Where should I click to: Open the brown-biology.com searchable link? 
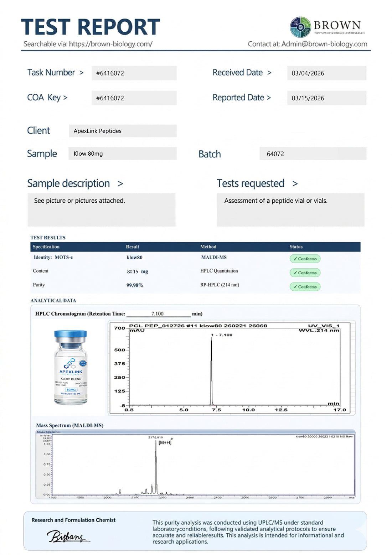point(111,44)
